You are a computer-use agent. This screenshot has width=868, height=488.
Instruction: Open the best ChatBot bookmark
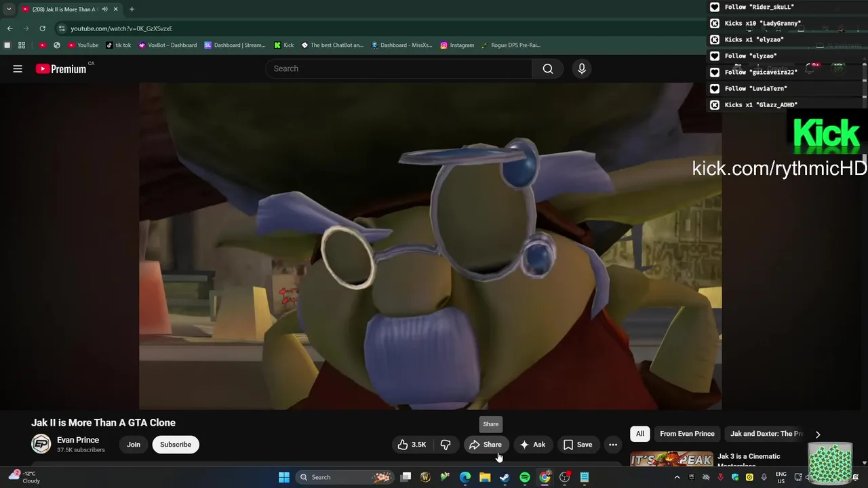pos(332,45)
